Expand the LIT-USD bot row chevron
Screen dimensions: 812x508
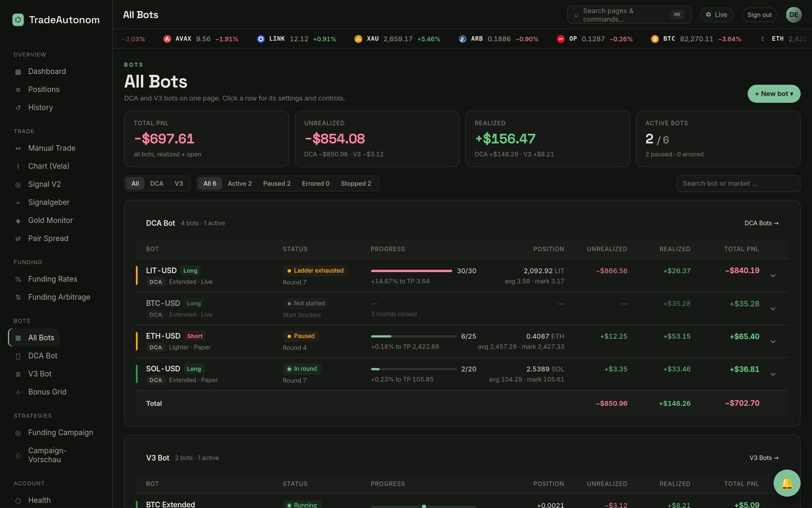(773, 276)
